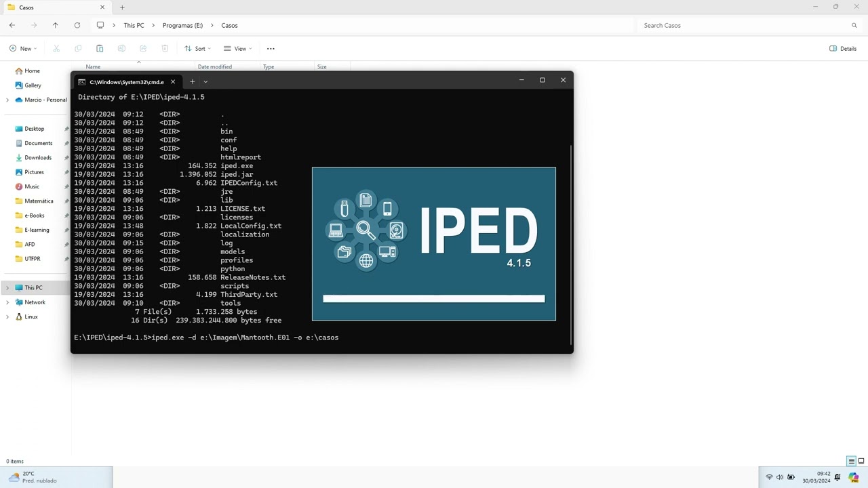The width and height of the screenshot is (868, 488).
Task: Click the IPED splash logo wheel
Action: (x=366, y=230)
